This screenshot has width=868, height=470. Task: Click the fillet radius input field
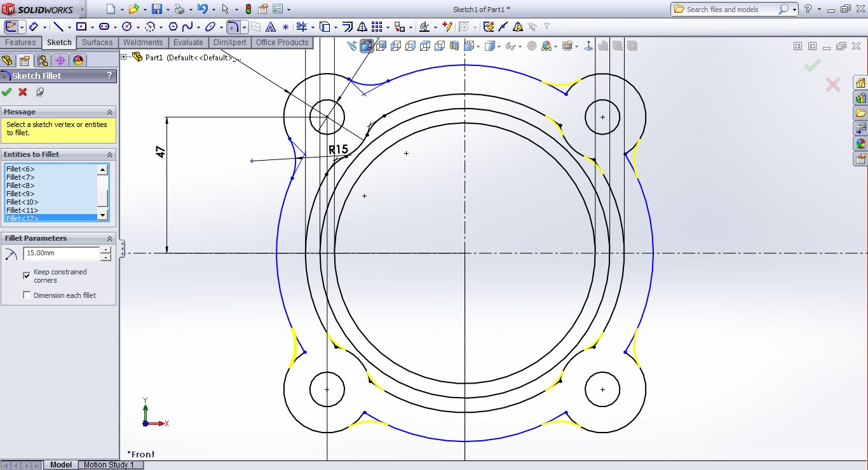61,253
